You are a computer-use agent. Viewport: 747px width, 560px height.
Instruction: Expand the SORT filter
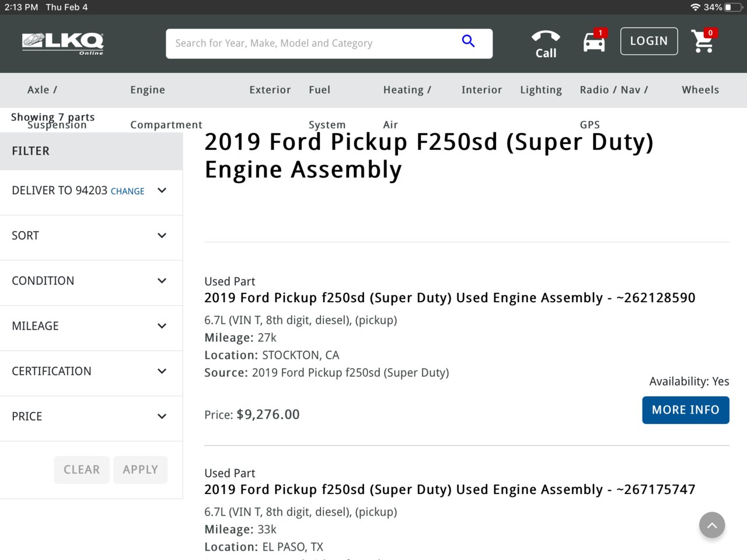(x=91, y=236)
